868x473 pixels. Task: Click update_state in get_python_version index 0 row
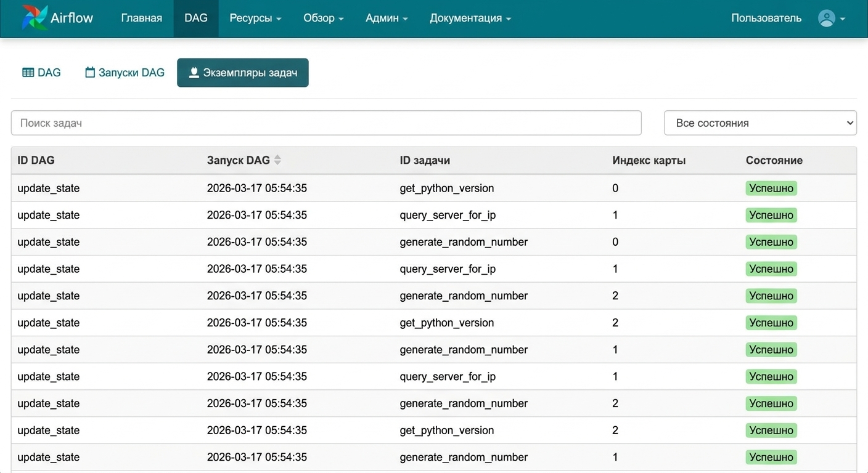(49, 188)
